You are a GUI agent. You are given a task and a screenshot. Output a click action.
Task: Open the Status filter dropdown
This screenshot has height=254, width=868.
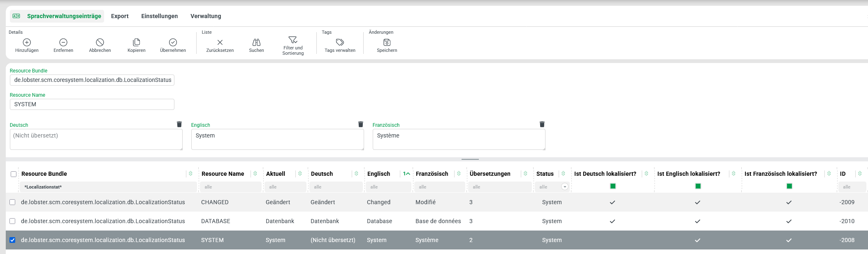(x=565, y=187)
